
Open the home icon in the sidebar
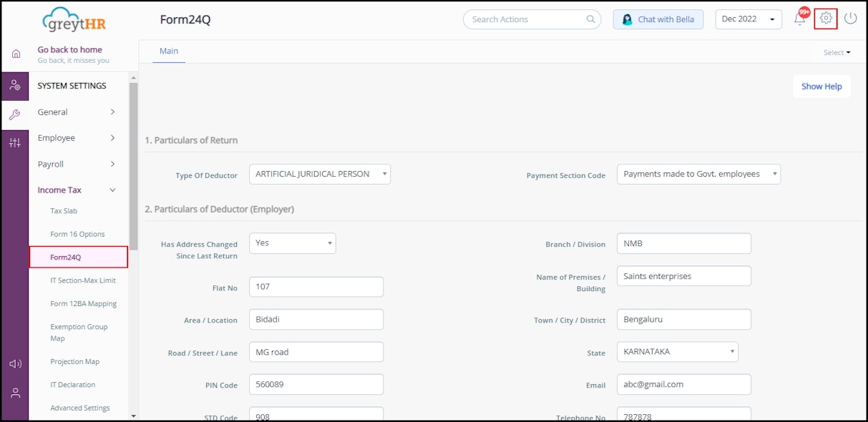point(16,53)
